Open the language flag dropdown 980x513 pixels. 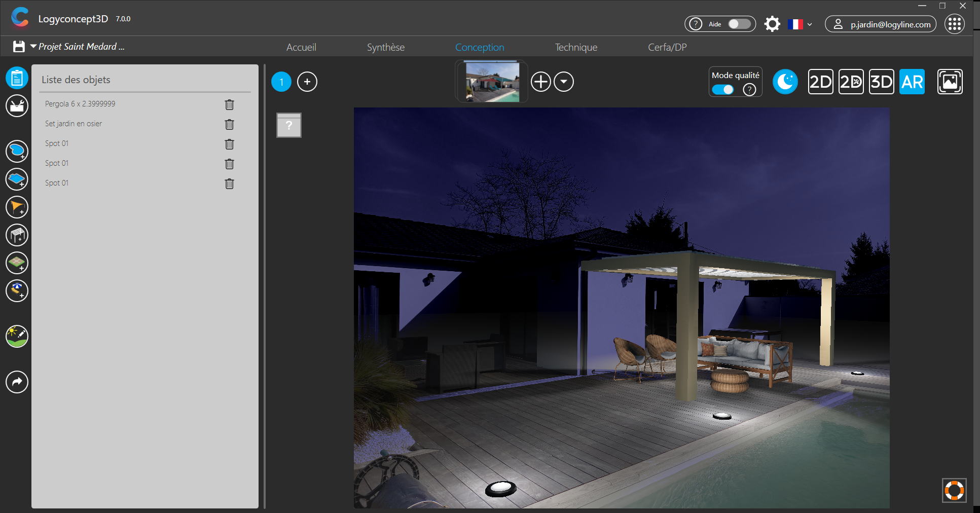800,24
